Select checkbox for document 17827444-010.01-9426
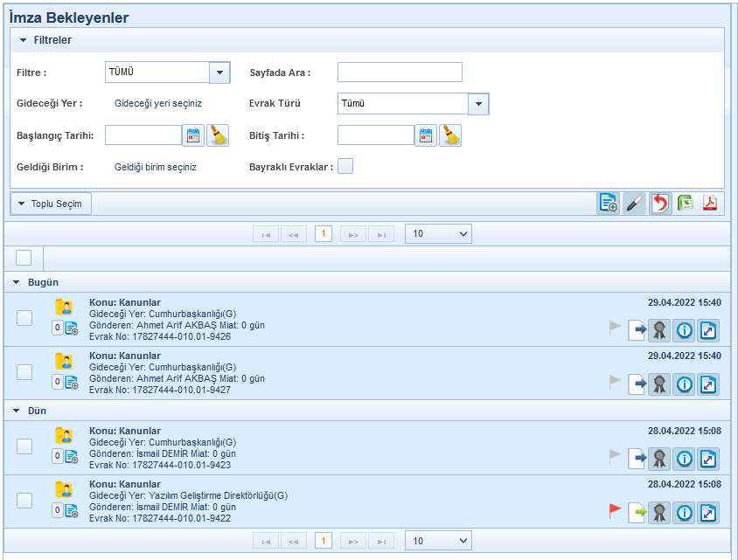The image size is (738, 560). (24, 318)
